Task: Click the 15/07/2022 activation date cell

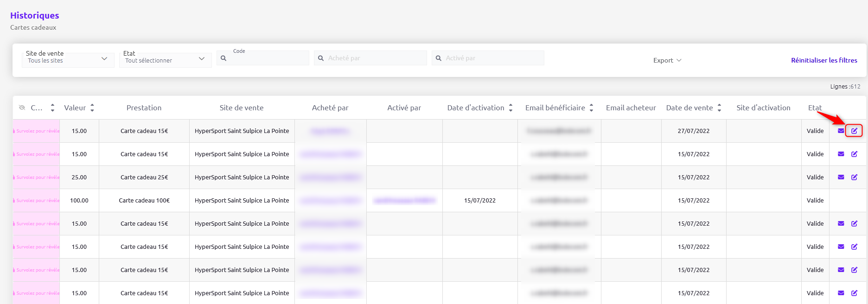Action: [x=480, y=201]
